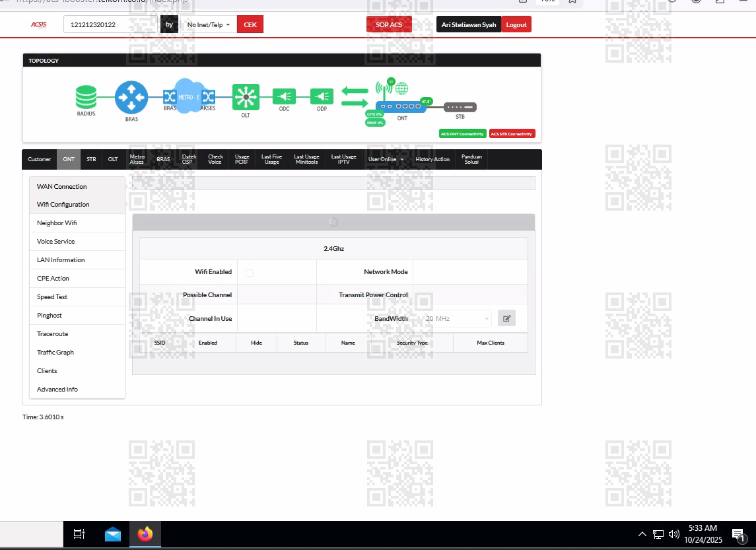Open the Last Usage IPTV tab

click(344, 160)
